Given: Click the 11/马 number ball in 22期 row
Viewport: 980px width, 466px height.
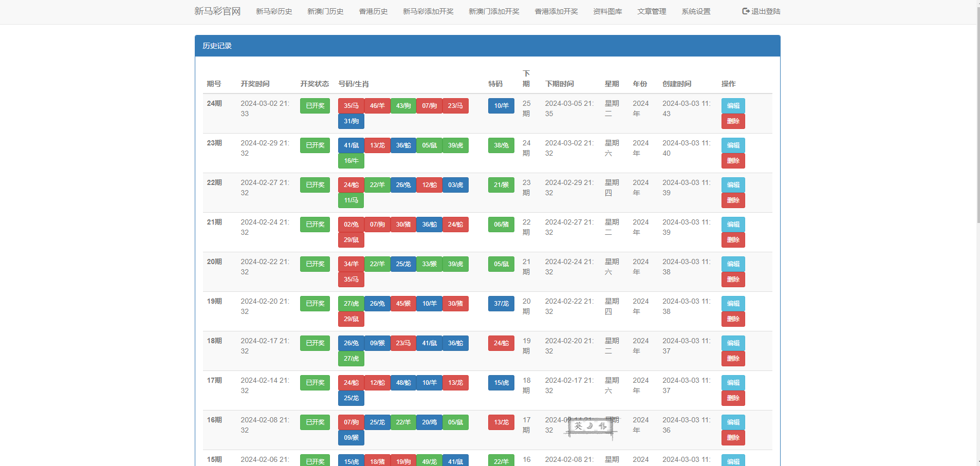Looking at the screenshot, I should [351, 200].
